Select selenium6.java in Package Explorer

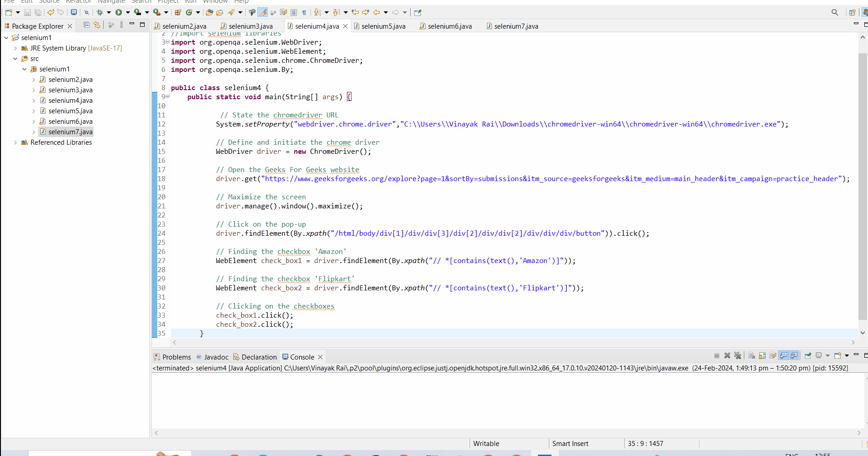click(x=70, y=122)
